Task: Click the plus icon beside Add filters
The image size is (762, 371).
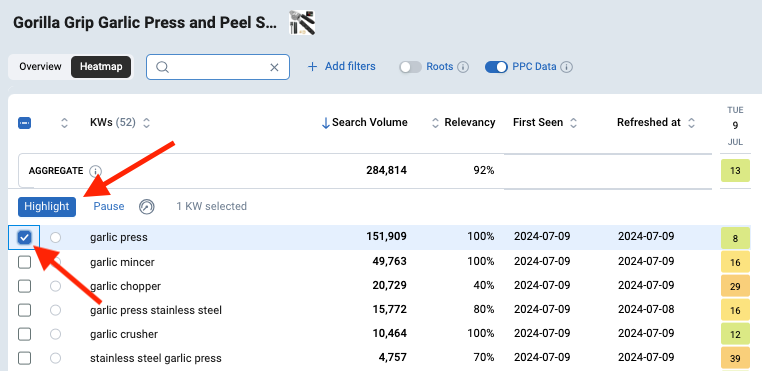Action: point(312,67)
